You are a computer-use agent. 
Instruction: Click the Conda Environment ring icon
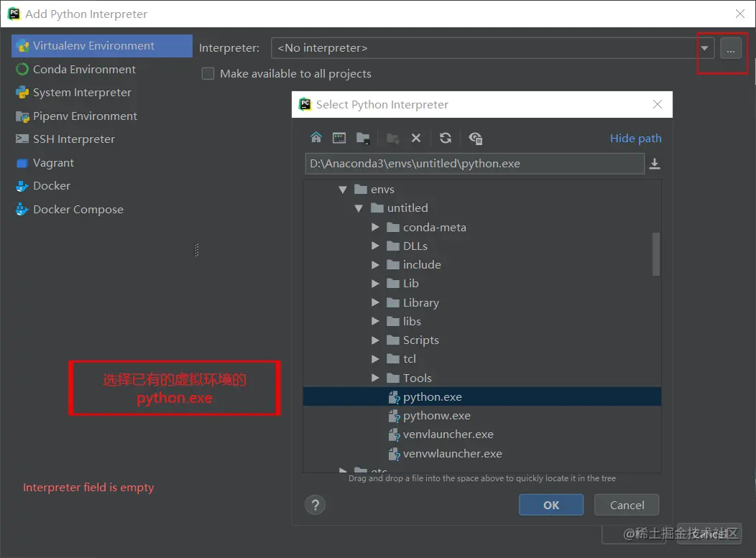click(22, 70)
